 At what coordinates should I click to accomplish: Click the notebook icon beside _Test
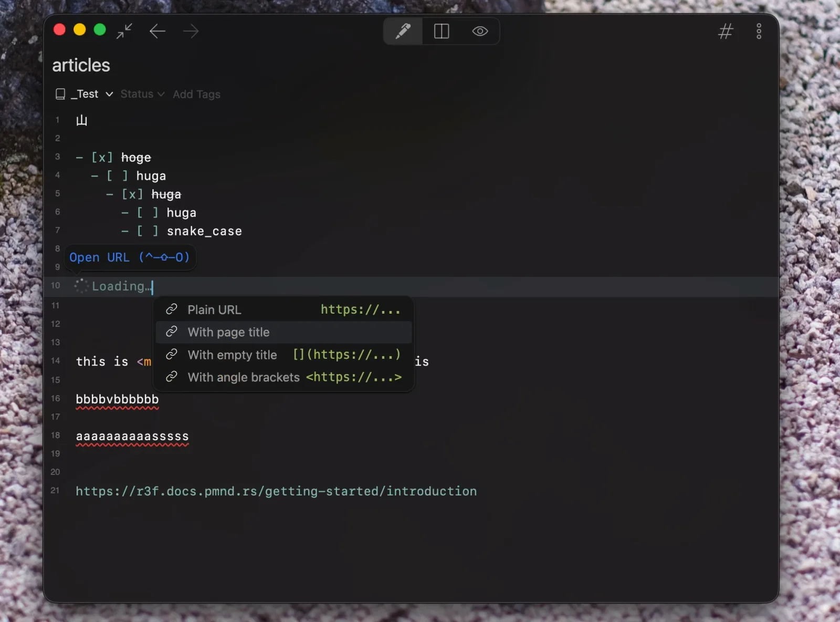pyautogui.click(x=60, y=94)
